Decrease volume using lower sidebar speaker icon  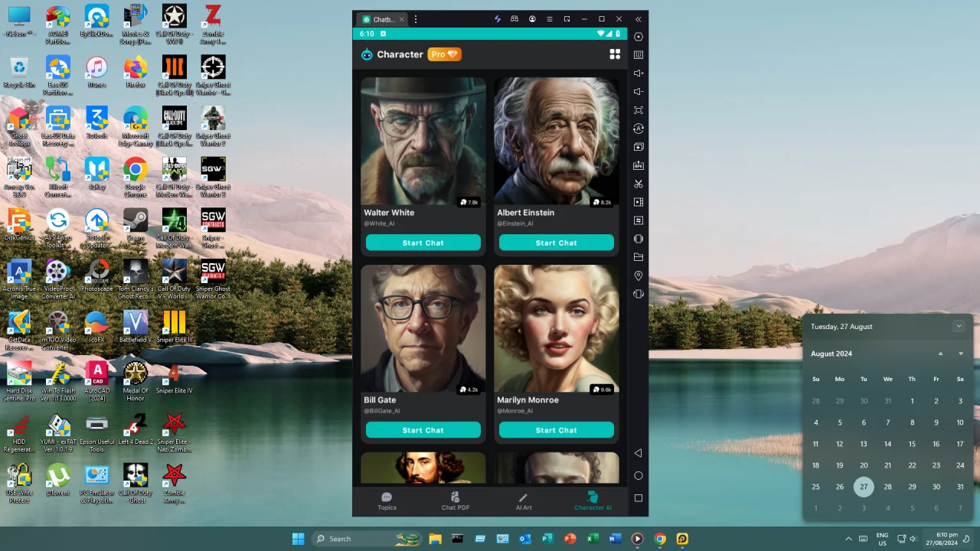pyautogui.click(x=639, y=92)
